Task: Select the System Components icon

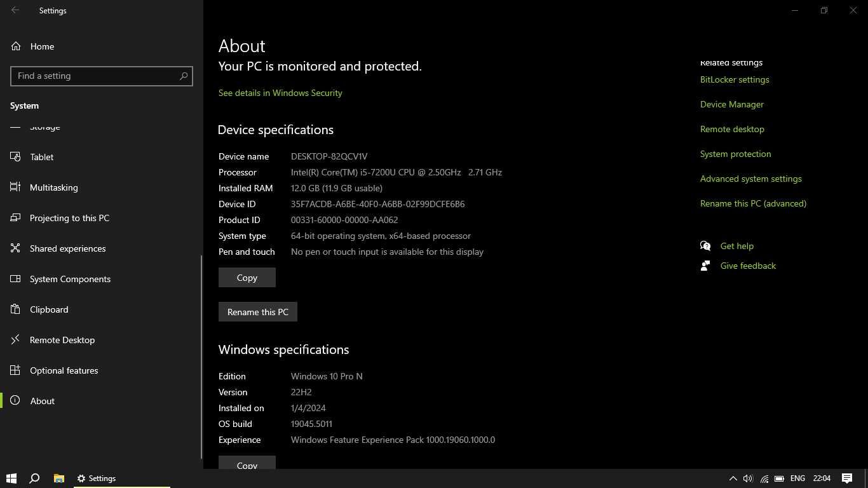Action: (16, 279)
